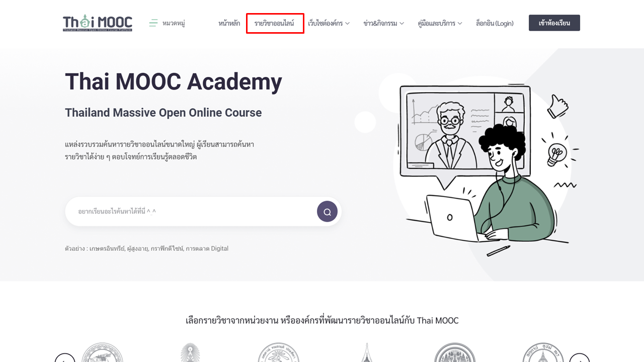
Task: Click next arrow in organization carousel
Action: 580,357
